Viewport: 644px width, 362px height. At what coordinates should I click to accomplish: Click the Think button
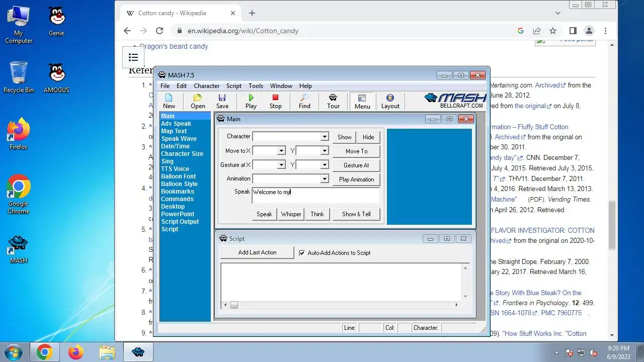(x=317, y=214)
